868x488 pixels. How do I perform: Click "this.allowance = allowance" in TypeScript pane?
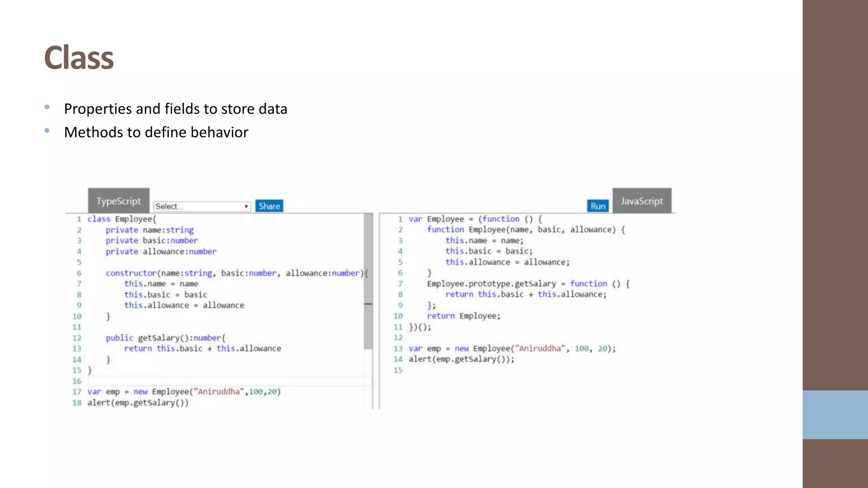pos(184,305)
